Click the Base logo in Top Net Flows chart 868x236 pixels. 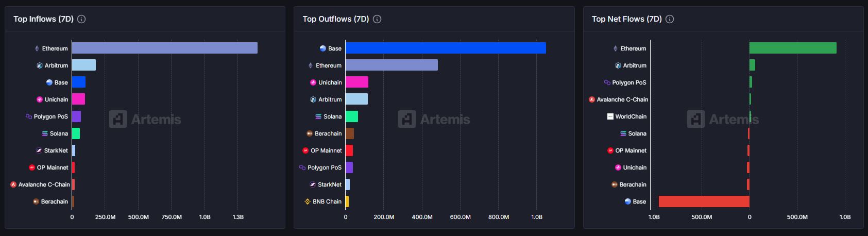tap(628, 201)
